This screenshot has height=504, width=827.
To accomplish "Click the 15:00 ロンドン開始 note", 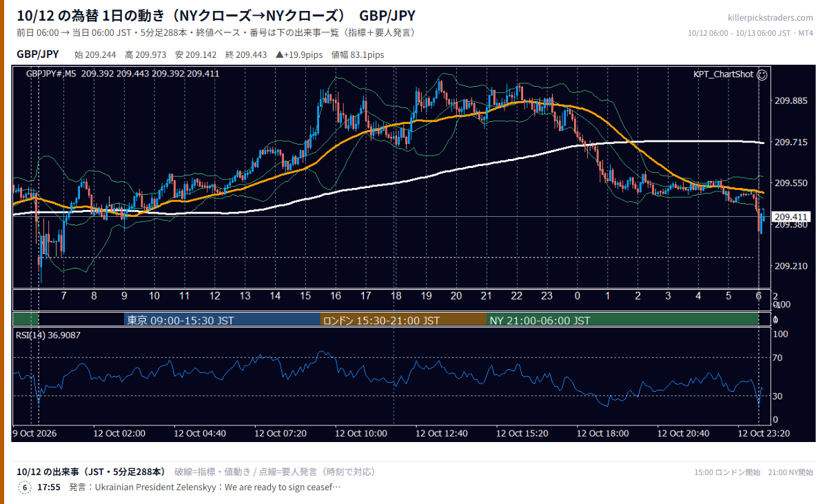I will [x=727, y=472].
